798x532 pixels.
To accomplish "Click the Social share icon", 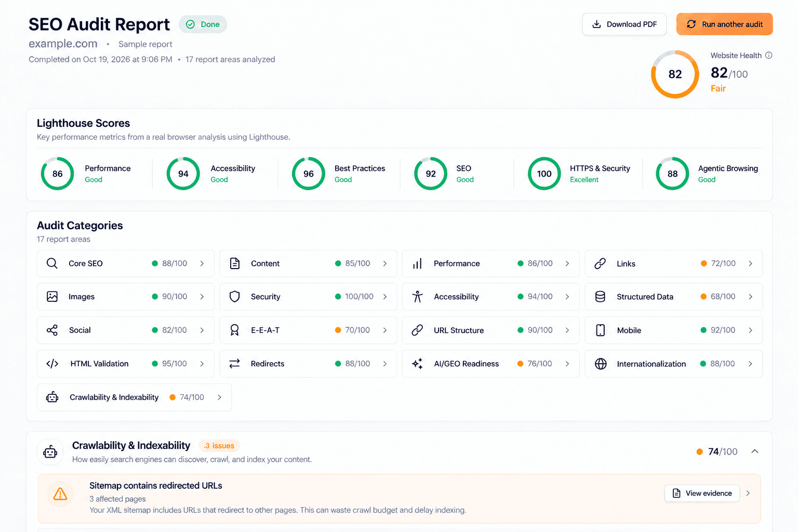I will click(x=52, y=330).
